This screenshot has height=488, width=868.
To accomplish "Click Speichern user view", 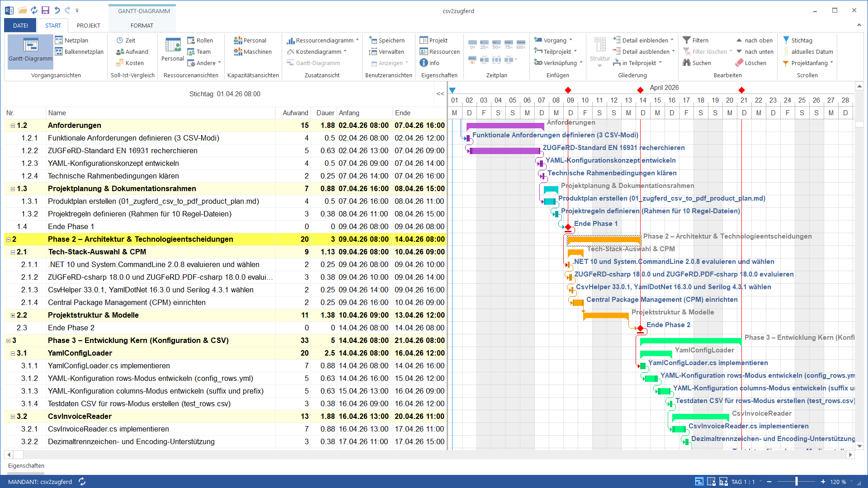I will point(387,40).
